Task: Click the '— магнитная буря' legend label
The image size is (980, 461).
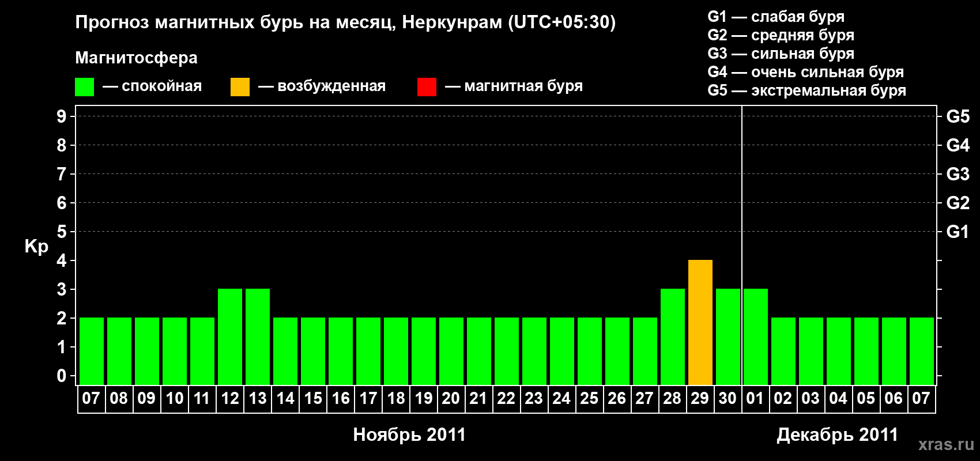Action: (514, 86)
